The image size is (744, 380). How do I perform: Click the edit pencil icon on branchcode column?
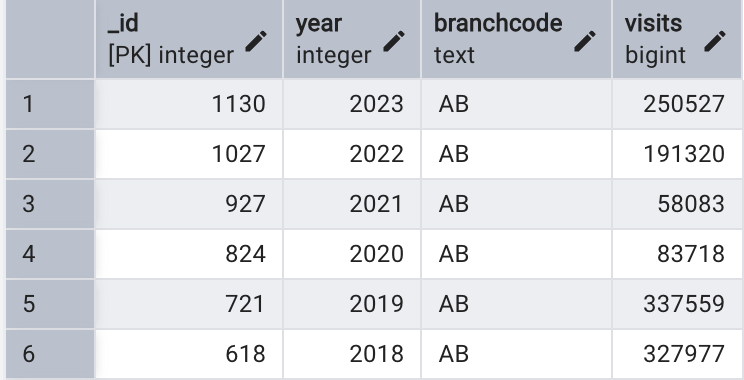pyautogui.click(x=585, y=41)
